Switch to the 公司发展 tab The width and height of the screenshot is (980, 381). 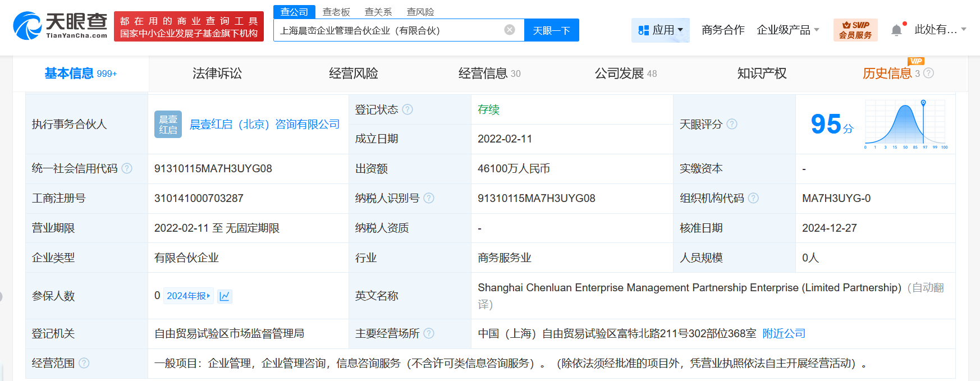[626, 74]
